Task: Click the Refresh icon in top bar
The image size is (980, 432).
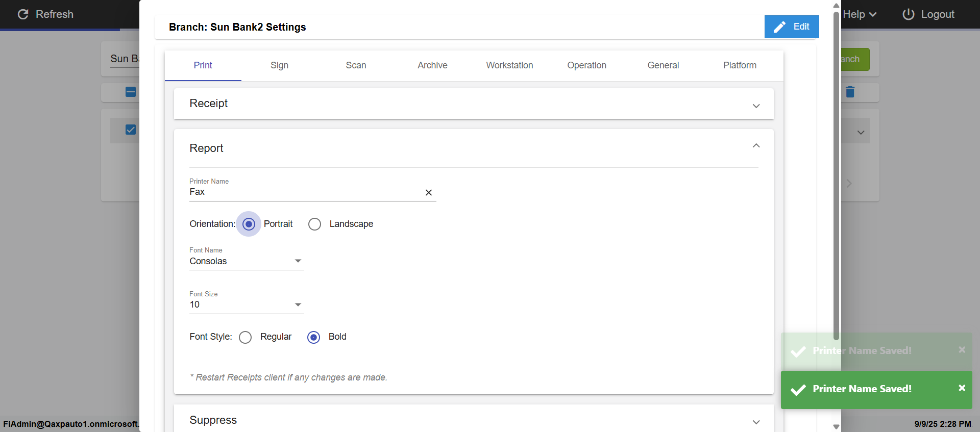Action: [23, 14]
